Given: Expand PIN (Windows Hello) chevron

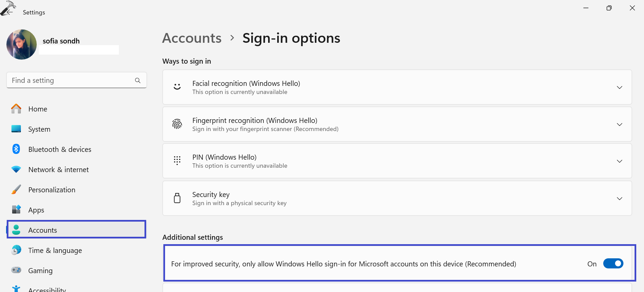Looking at the screenshot, I should point(619,161).
